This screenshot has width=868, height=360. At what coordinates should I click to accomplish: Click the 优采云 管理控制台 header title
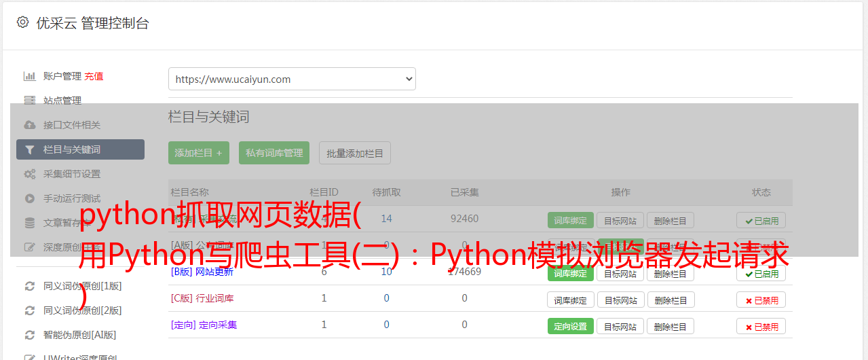92,23
